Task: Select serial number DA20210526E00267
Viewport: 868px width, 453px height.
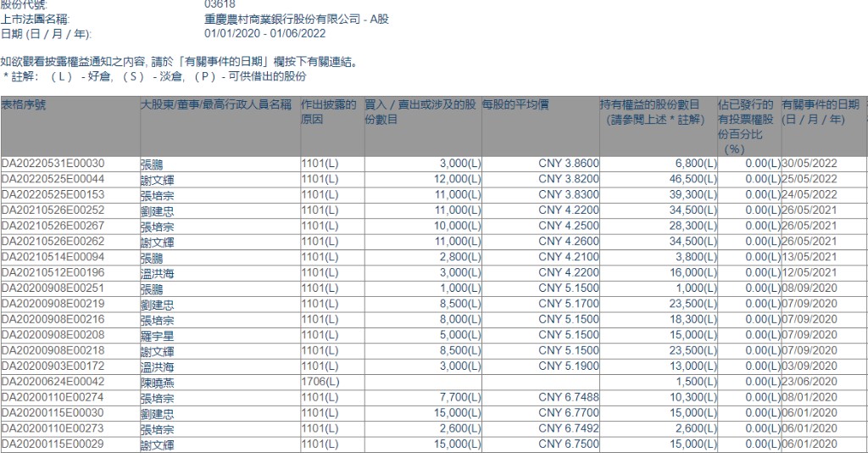Action: (x=53, y=226)
